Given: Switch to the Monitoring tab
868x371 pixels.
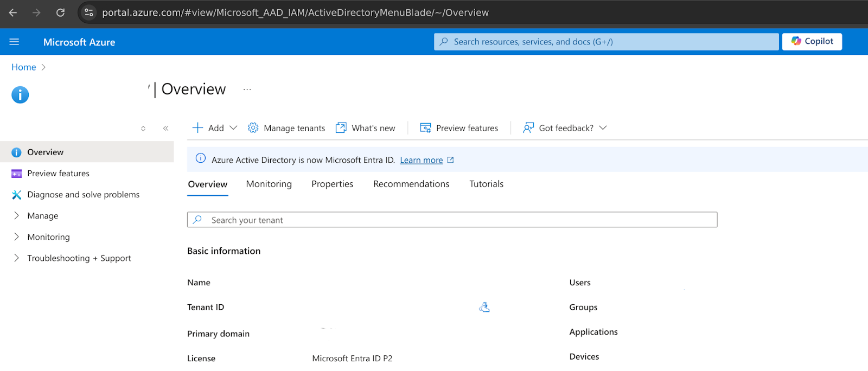Looking at the screenshot, I should (269, 184).
